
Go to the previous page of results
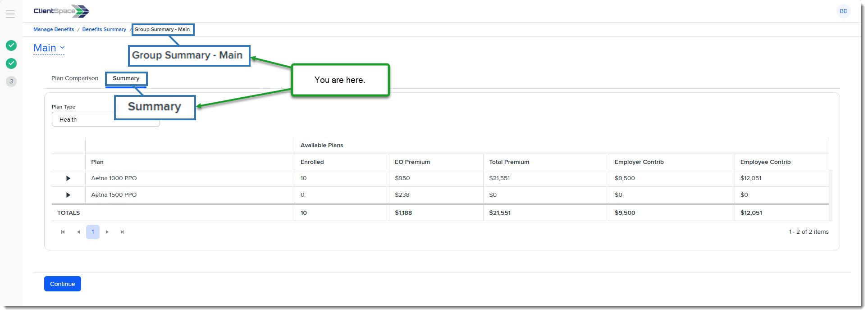click(x=78, y=232)
